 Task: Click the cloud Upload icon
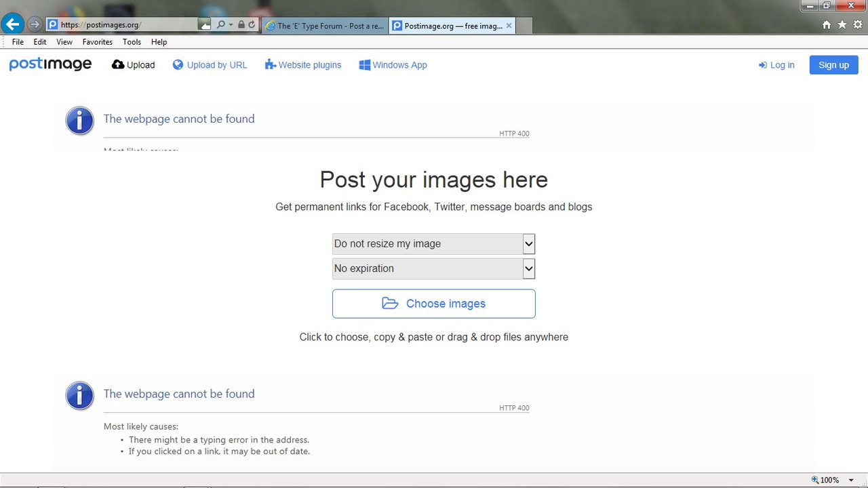click(118, 64)
